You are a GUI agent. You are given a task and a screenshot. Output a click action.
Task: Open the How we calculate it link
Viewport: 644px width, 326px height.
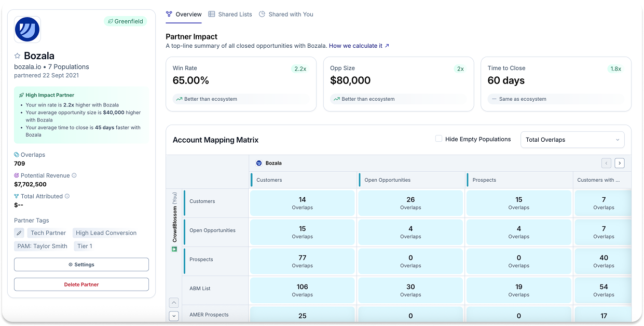pos(359,46)
